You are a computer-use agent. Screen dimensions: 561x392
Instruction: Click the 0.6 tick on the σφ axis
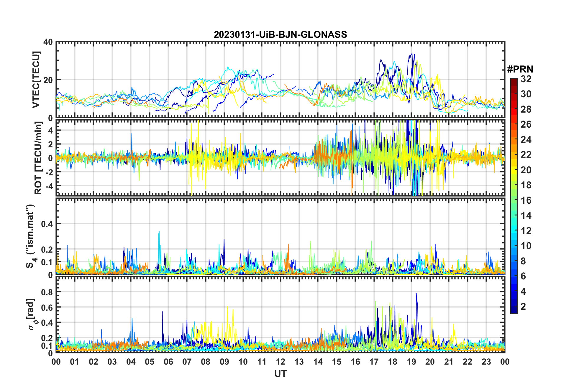click(x=47, y=307)
